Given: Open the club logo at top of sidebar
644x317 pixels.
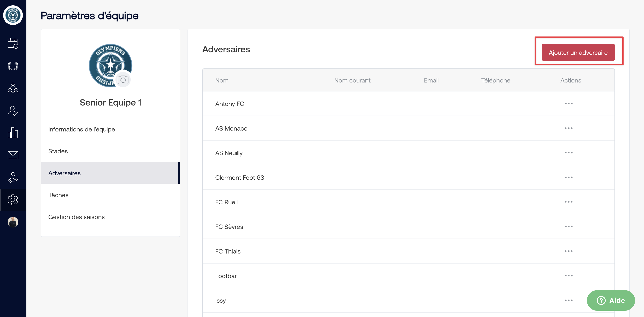Looking at the screenshot, I should 13,15.
